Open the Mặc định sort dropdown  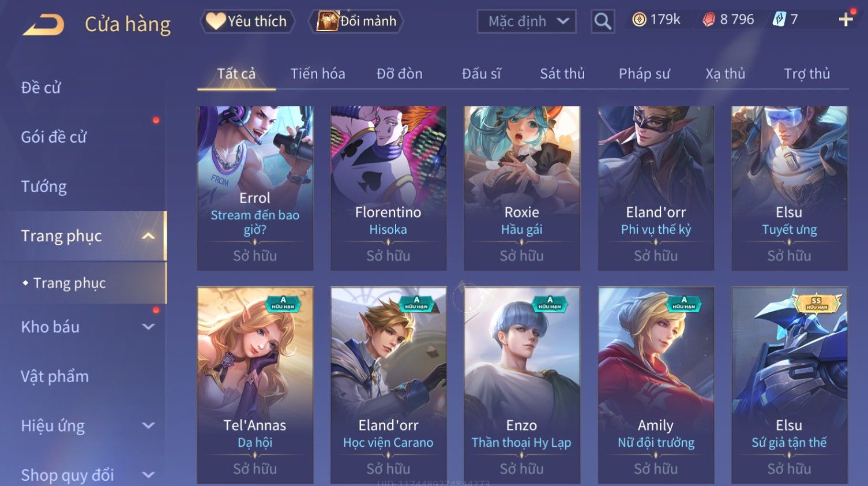(x=527, y=21)
